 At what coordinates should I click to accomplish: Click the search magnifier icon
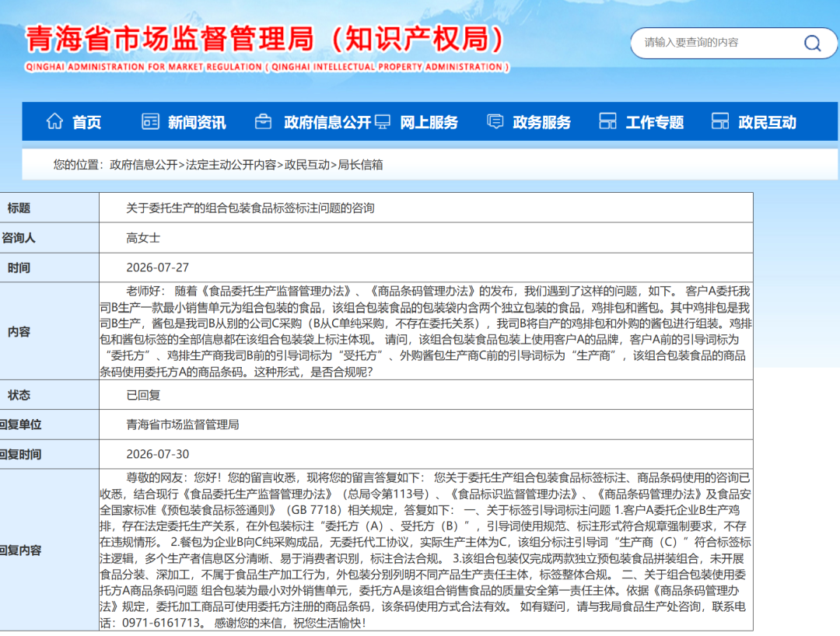pyautogui.click(x=812, y=43)
